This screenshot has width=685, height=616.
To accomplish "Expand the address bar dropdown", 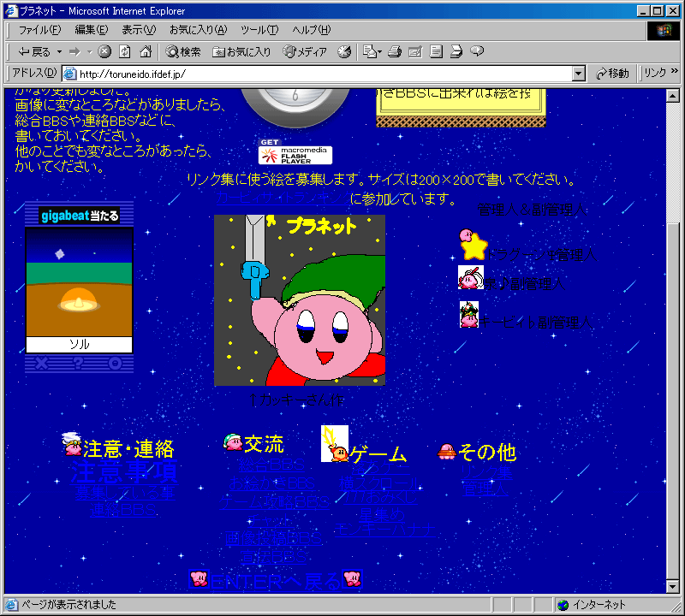I will pyautogui.click(x=579, y=74).
